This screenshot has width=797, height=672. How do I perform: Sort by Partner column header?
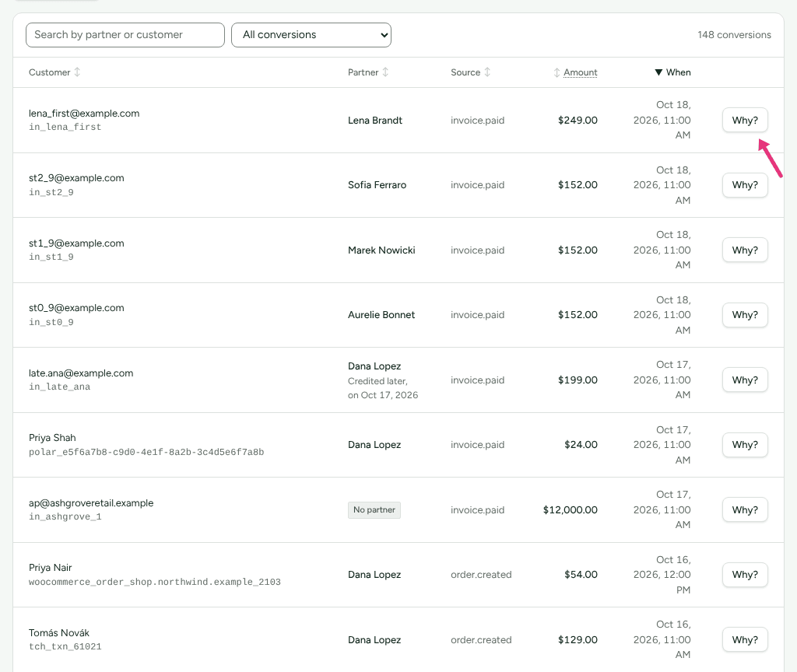click(368, 72)
